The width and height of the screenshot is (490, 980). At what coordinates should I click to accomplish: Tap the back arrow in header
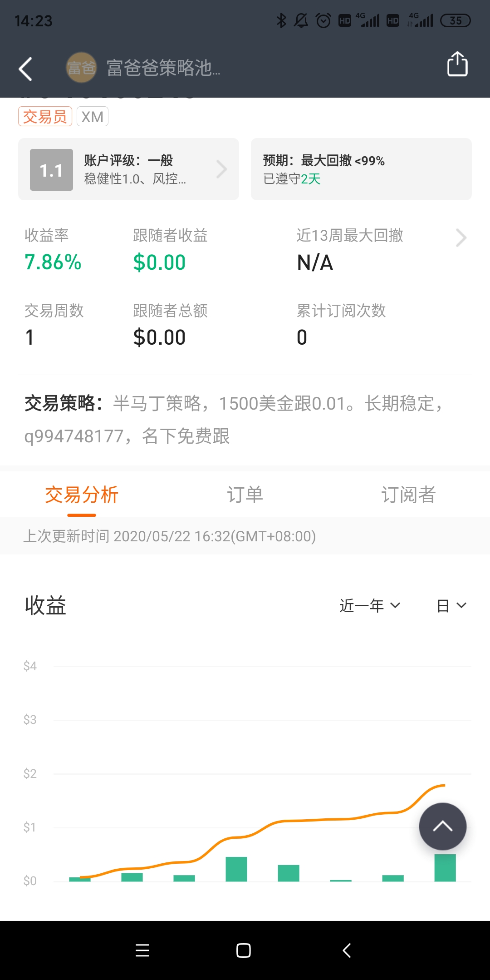[x=26, y=69]
